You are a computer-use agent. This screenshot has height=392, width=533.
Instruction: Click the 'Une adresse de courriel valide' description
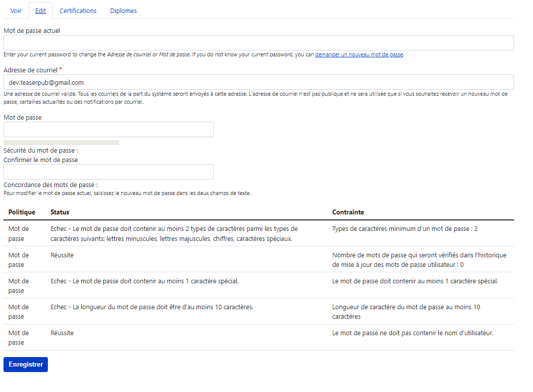point(256,98)
